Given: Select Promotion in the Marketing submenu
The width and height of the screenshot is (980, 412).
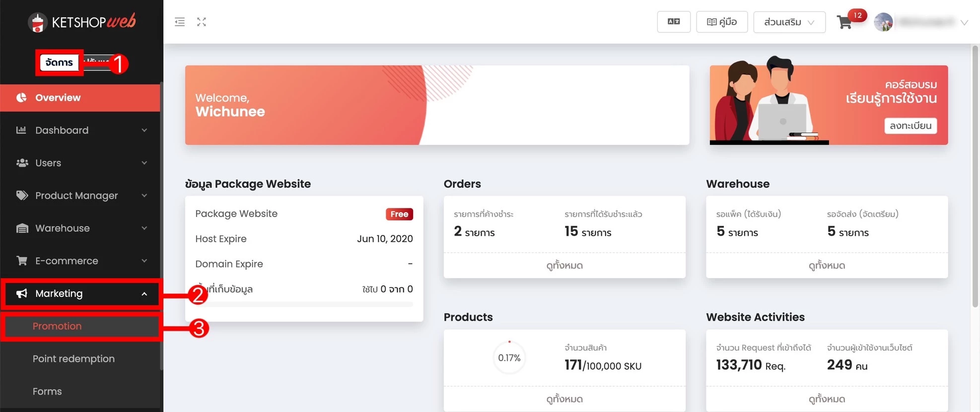Looking at the screenshot, I should [57, 326].
